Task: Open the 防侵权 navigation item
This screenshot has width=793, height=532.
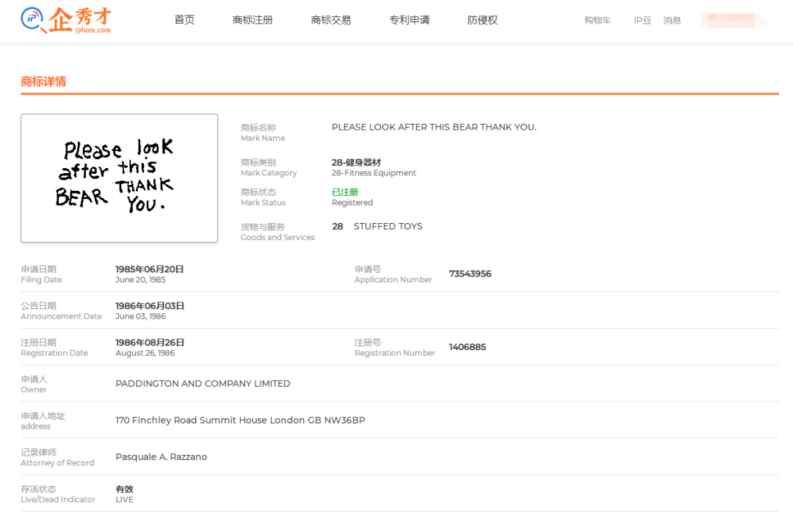Action: (482, 21)
